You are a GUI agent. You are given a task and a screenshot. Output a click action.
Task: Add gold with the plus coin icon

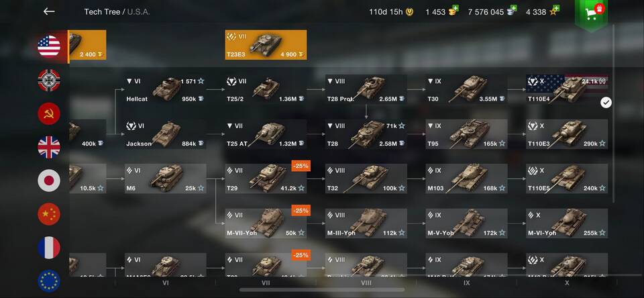(453, 10)
